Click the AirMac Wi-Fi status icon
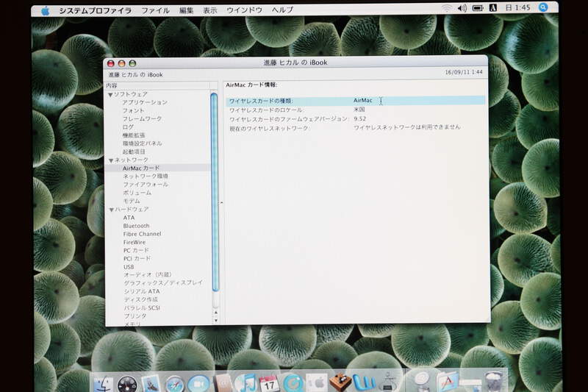The height and width of the screenshot is (392, 588). (x=446, y=8)
